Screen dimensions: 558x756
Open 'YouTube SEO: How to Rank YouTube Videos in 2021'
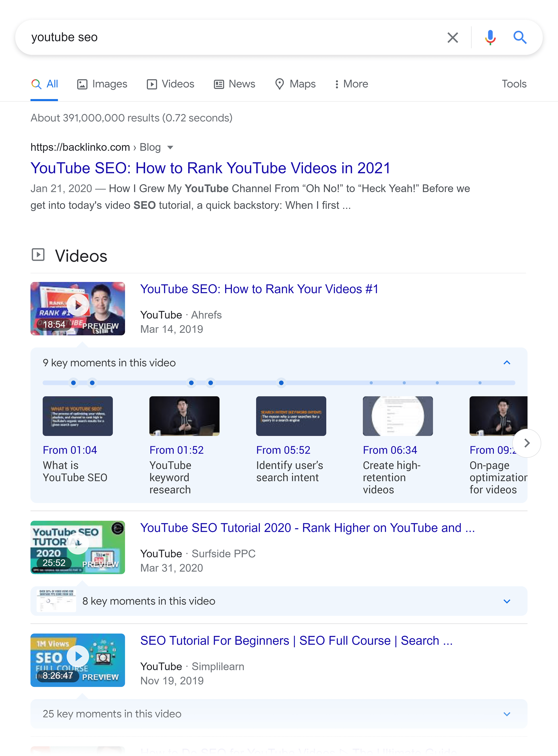pos(210,168)
